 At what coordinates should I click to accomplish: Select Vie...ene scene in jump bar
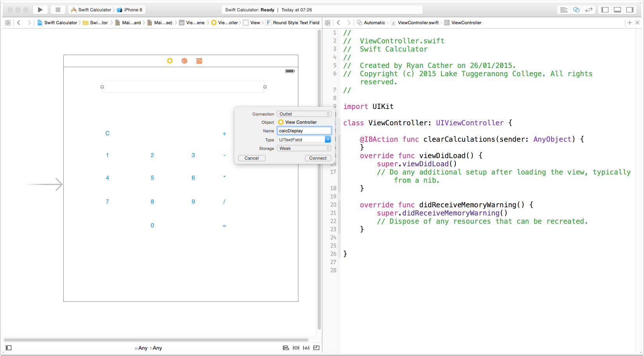pyautogui.click(x=192, y=23)
